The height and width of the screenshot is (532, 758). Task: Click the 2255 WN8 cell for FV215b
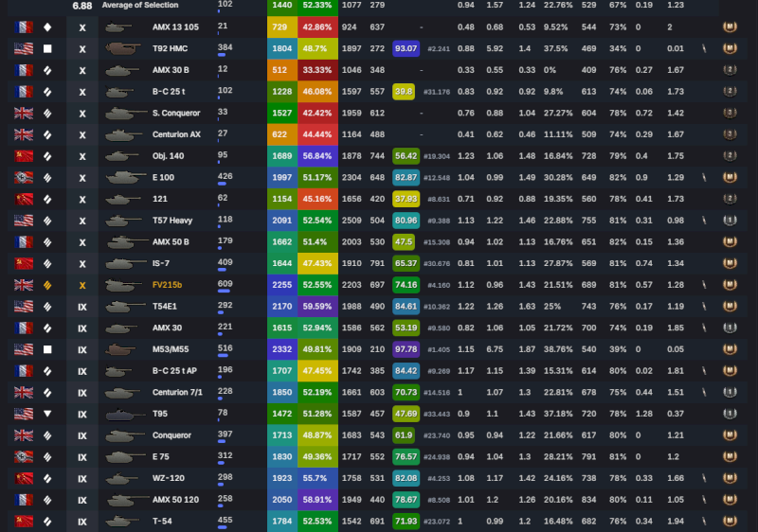(x=282, y=285)
